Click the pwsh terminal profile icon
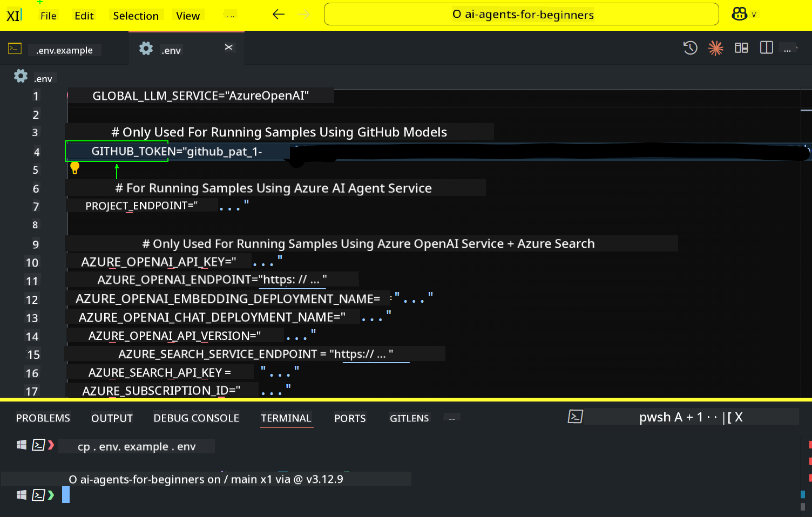 [576, 417]
